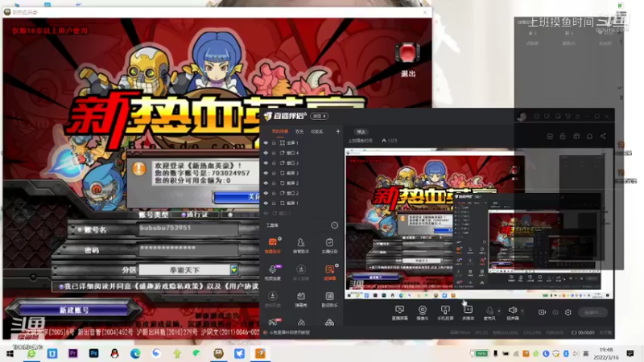Open the Windows Start menu
The height and width of the screenshot is (362, 644).
[x=10, y=353]
